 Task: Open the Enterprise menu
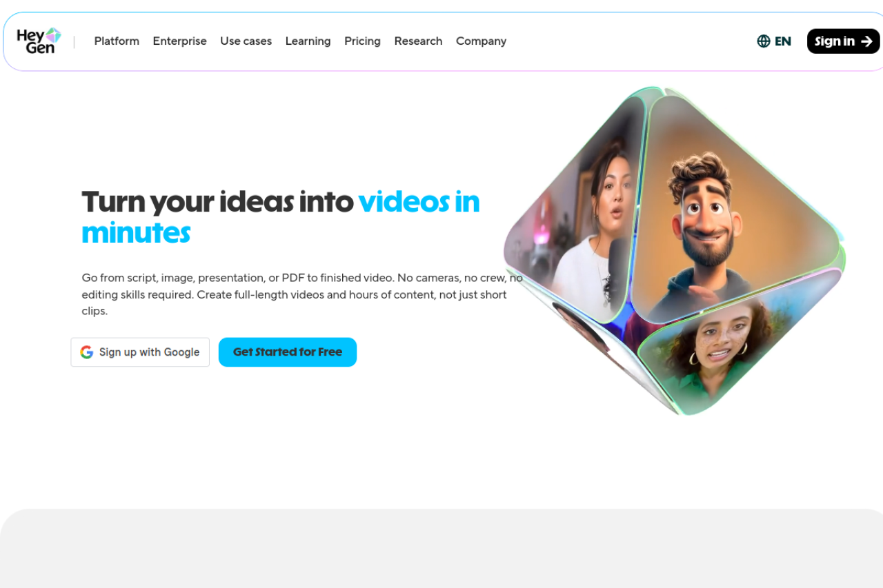tap(179, 41)
